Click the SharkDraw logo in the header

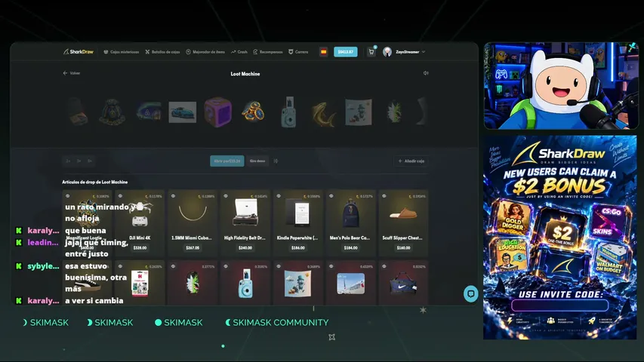pyautogui.click(x=79, y=52)
